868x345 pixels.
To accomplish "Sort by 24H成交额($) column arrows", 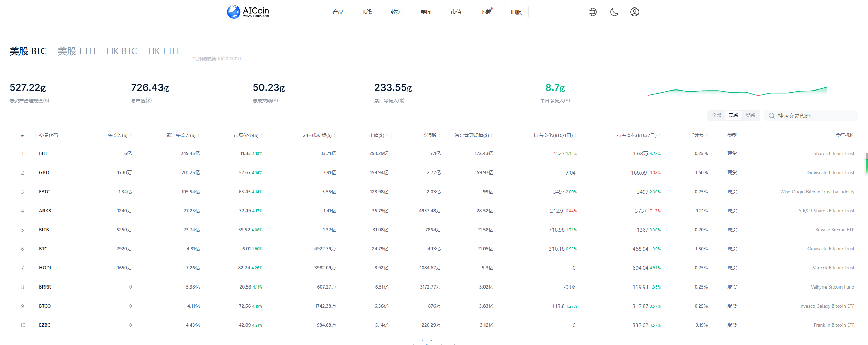I will (335, 135).
